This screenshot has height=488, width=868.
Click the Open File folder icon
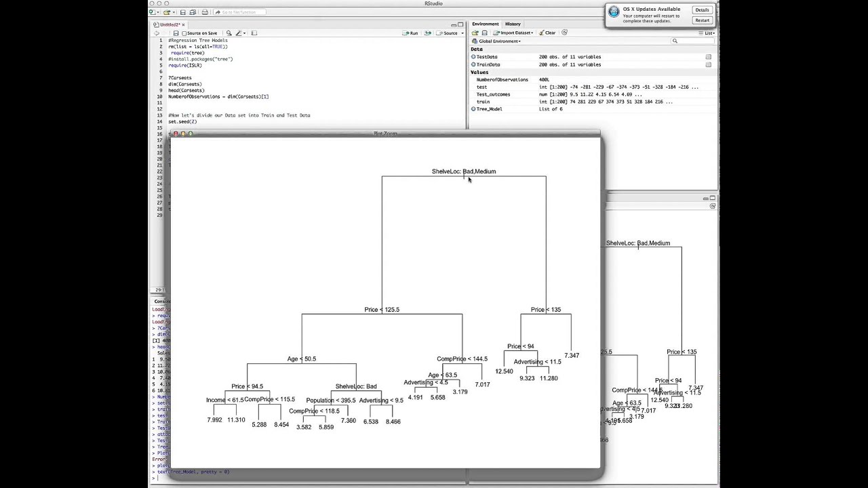(x=167, y=12)
